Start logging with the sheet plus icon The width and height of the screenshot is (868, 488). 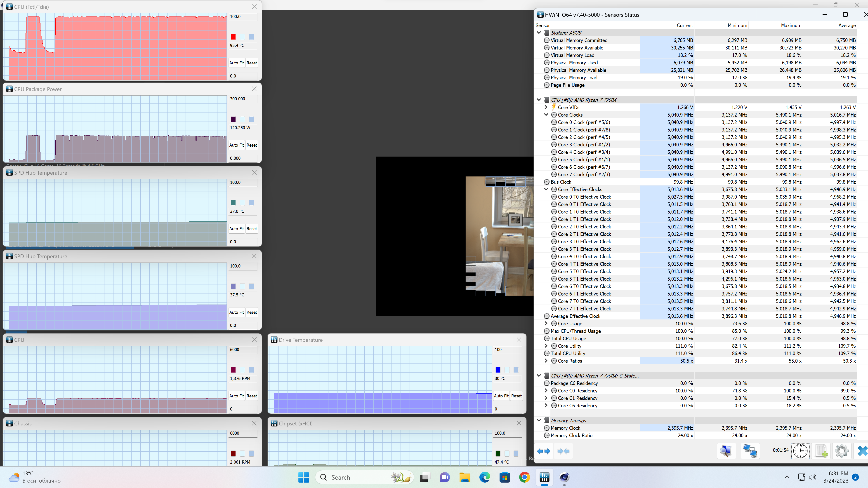pos(821,451)
